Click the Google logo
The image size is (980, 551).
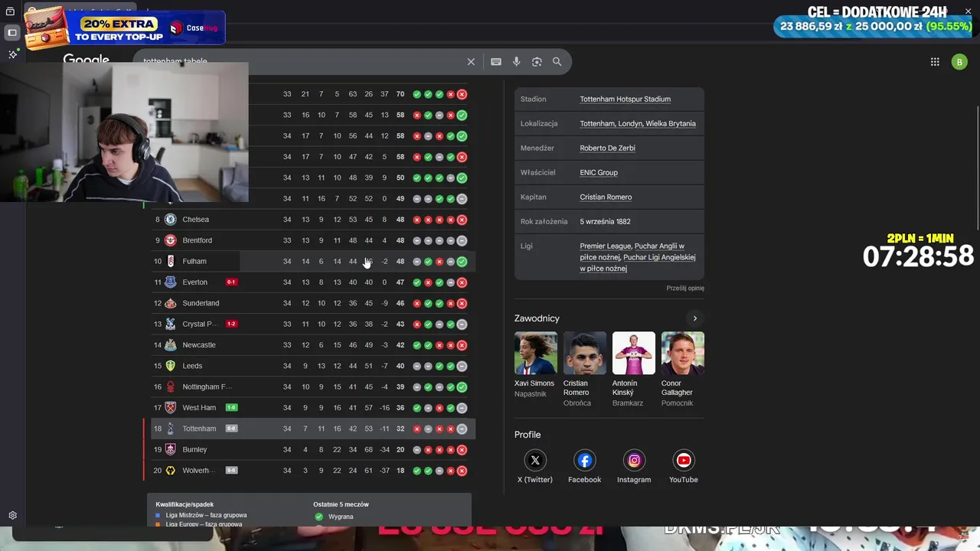[87, 59]
